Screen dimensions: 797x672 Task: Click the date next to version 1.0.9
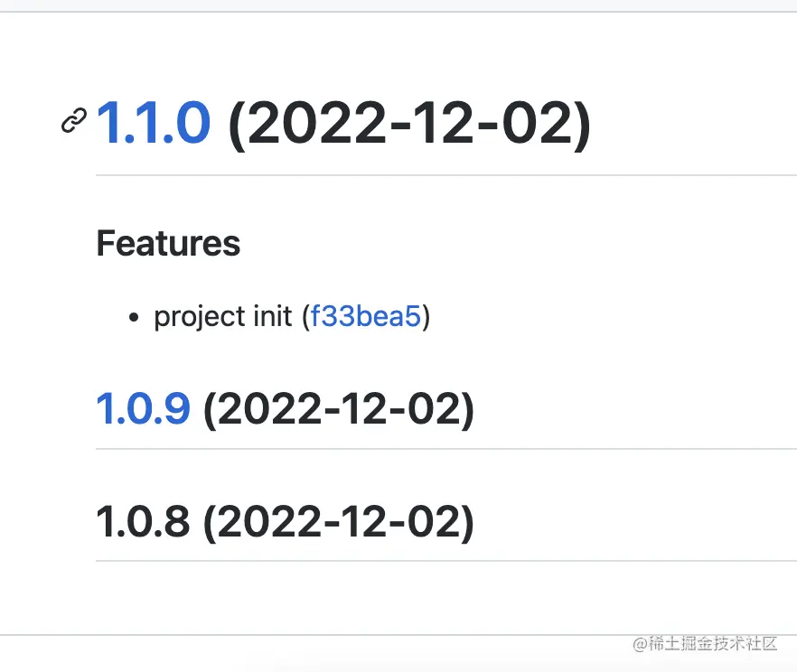coord(339,409)
